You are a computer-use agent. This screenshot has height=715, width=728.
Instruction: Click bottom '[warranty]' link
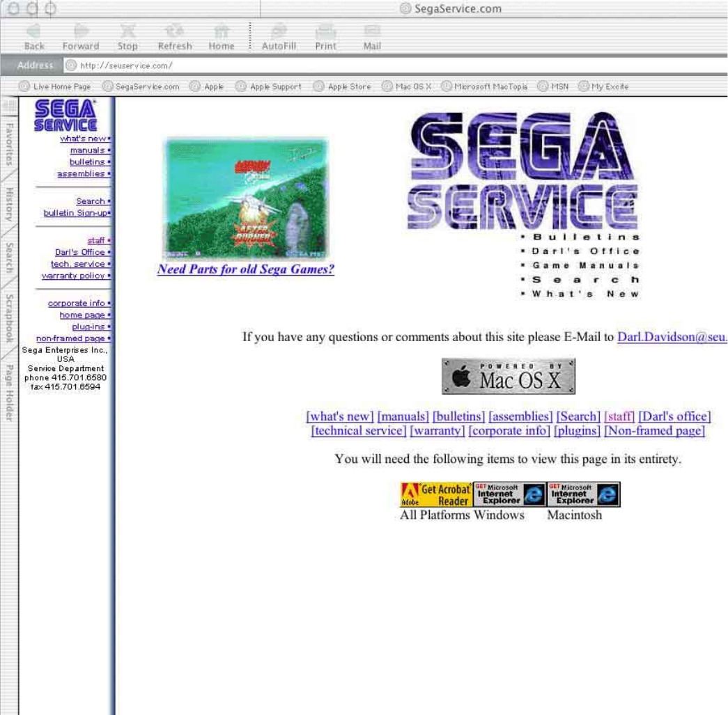[437, 430]
